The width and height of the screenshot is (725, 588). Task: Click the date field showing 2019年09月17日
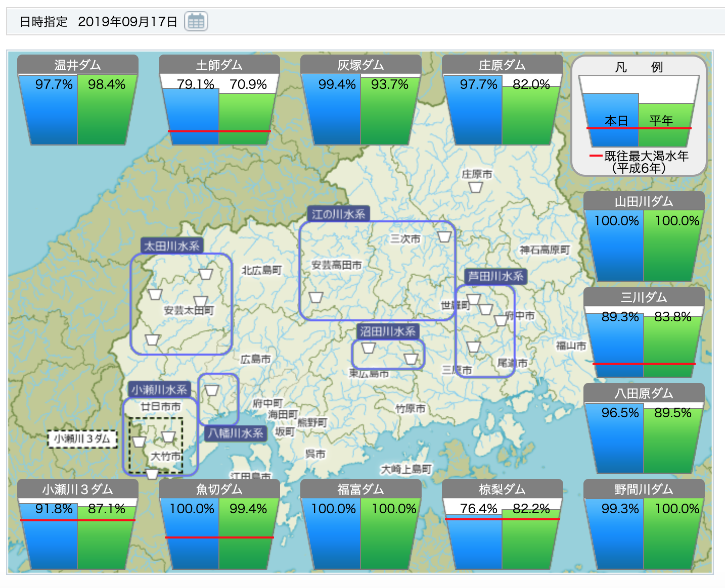click(127, 22)
